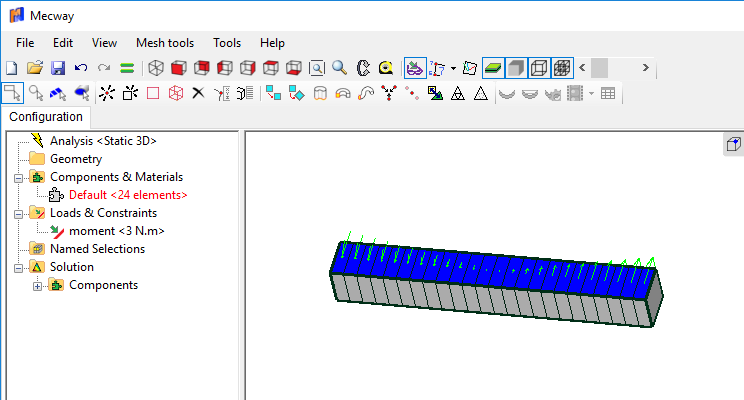The width and height of the screenshot is (744, 400).
Task: Open dropdown arrow beside node numbers icon
Action: (x=453, y=69)
